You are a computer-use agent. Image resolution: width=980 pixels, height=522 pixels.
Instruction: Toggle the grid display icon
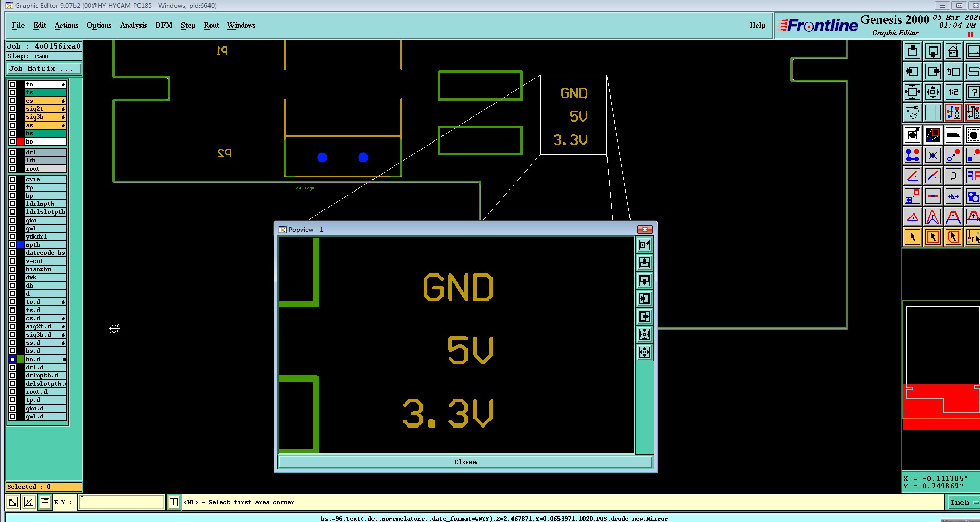tap(933, 112)
